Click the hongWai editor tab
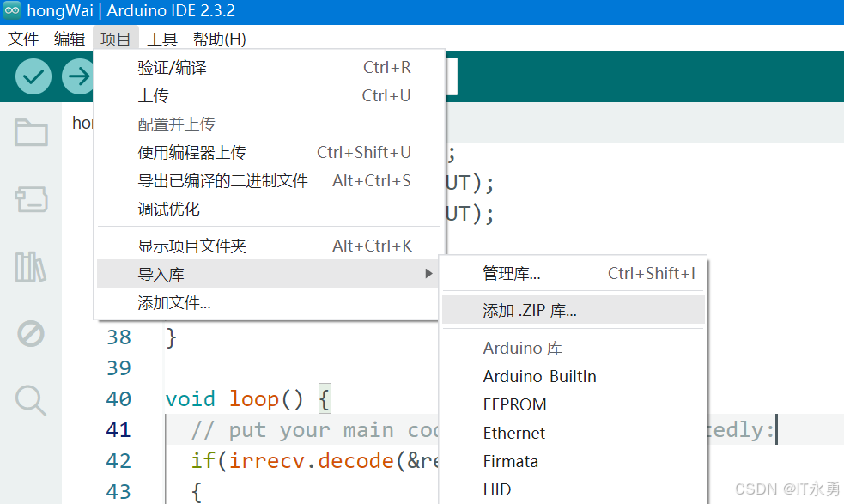 tap(82, 123)
